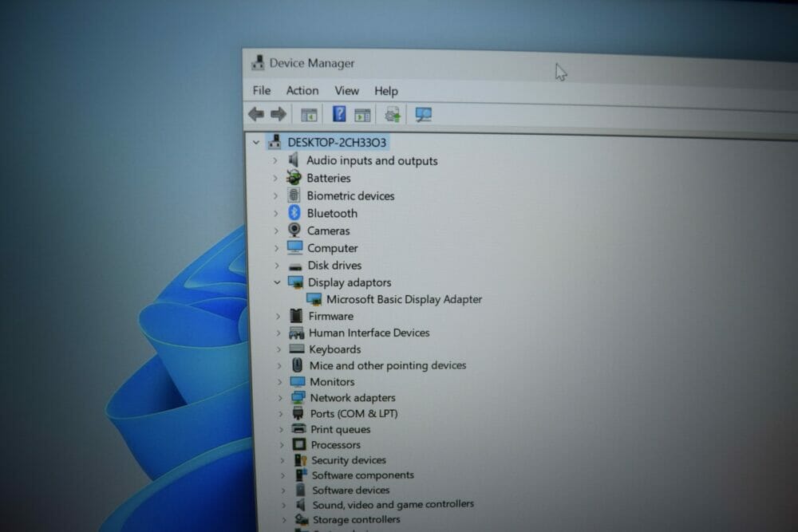Select Sound, video and game controllers label

point(393,505)
